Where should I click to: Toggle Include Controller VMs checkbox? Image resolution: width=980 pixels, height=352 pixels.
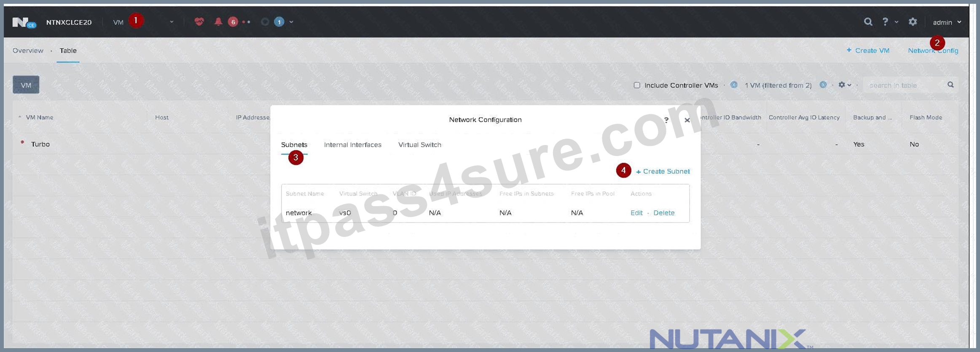click(637, 85)
